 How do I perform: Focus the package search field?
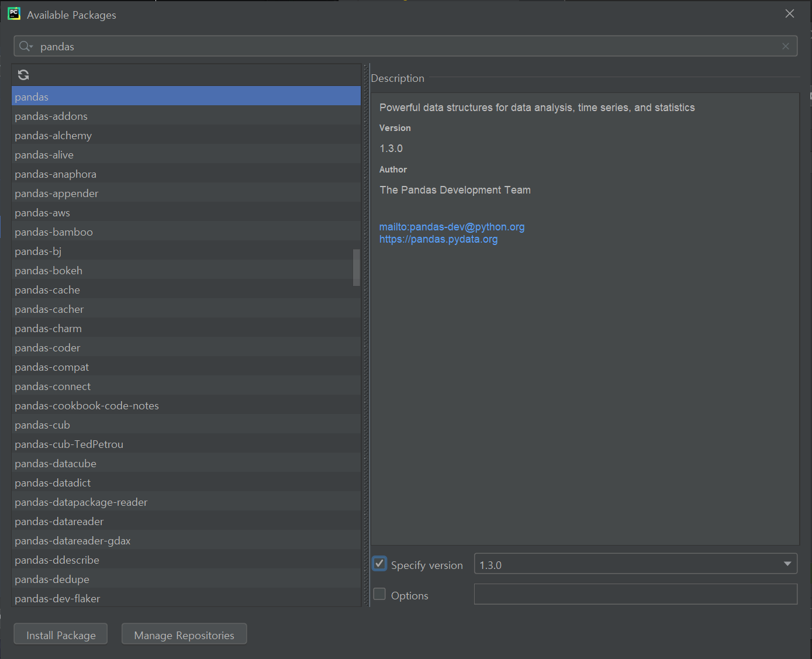point(406,46)
